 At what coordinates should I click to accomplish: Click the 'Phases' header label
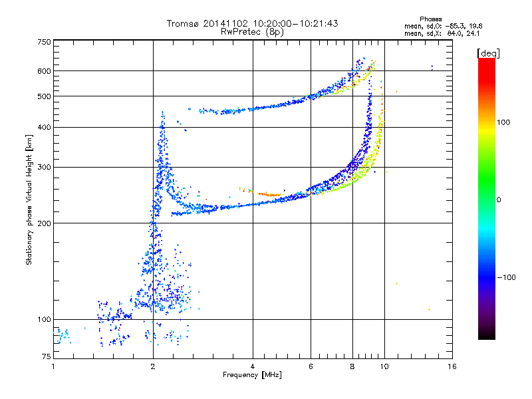tap(430, 19)
